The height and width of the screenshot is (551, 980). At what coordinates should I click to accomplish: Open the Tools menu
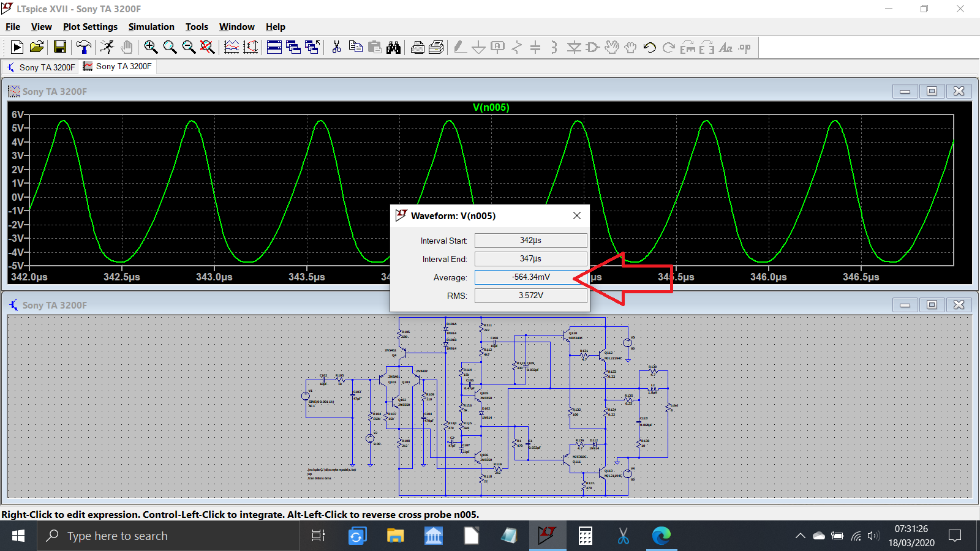pyautogui.click(x=197, y=27)
